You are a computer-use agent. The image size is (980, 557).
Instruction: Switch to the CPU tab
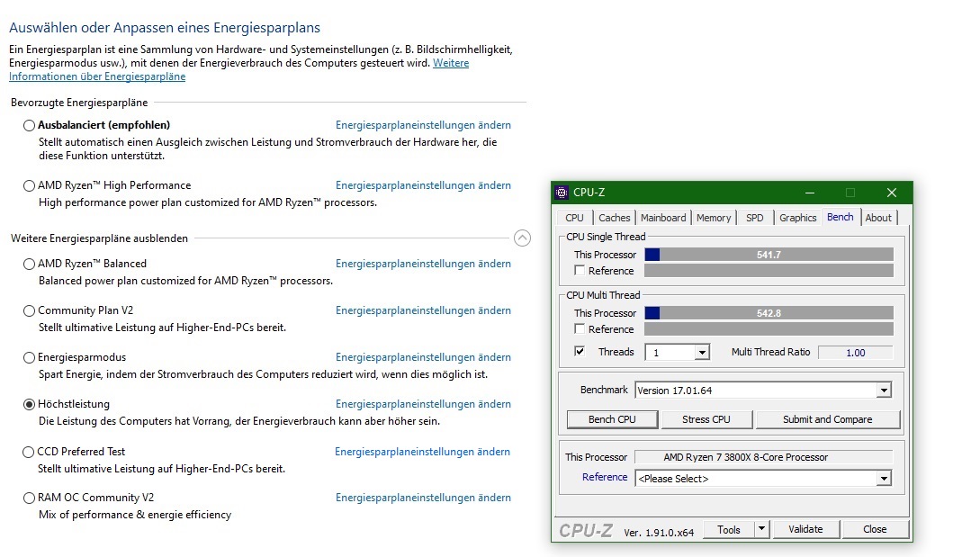pos(574,218)
